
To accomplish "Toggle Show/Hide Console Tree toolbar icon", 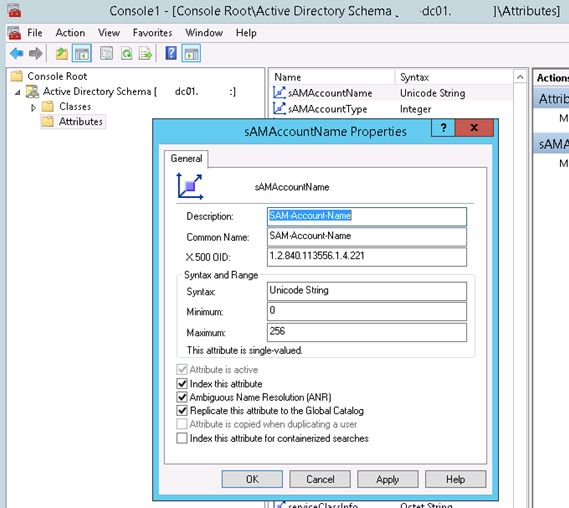I will click(82, 54).
